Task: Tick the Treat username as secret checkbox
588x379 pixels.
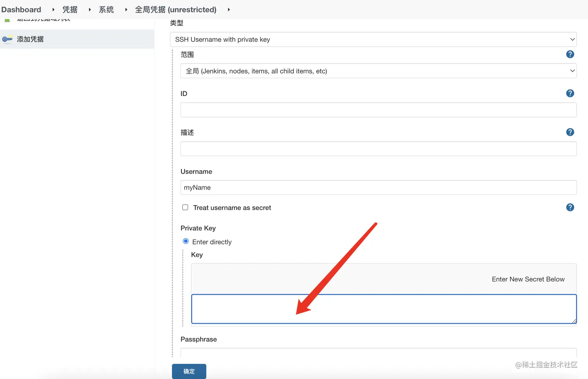Action: tap(185, 208)
